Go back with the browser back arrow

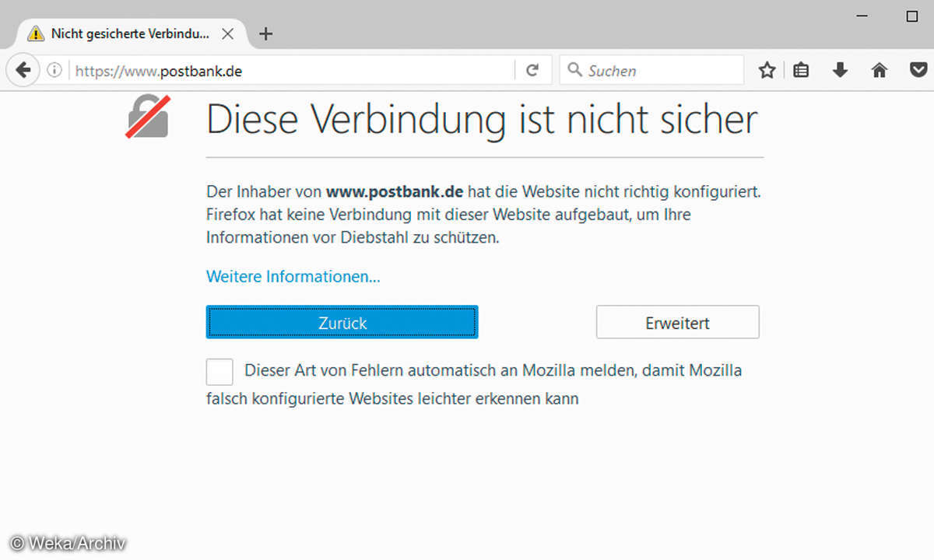pos(23,71)
